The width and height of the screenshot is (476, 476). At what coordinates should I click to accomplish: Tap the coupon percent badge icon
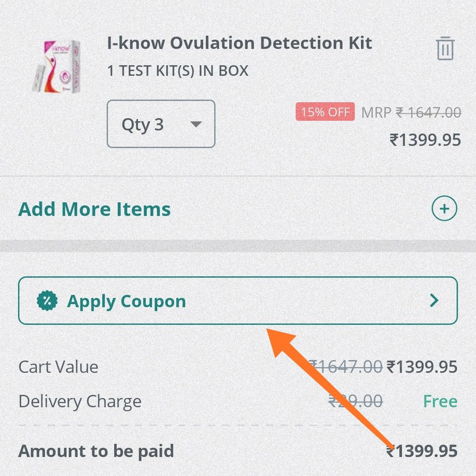47,301
